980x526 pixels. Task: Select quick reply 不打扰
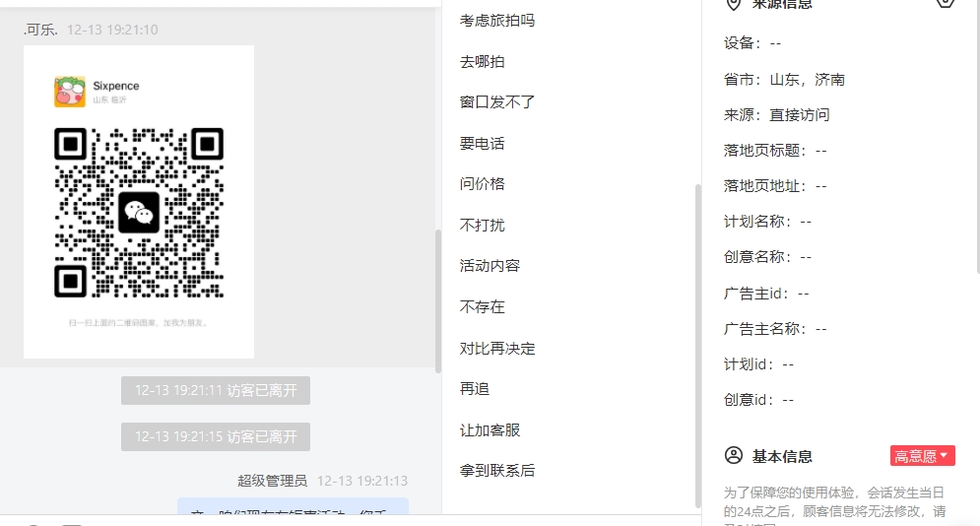coord(482,225)
